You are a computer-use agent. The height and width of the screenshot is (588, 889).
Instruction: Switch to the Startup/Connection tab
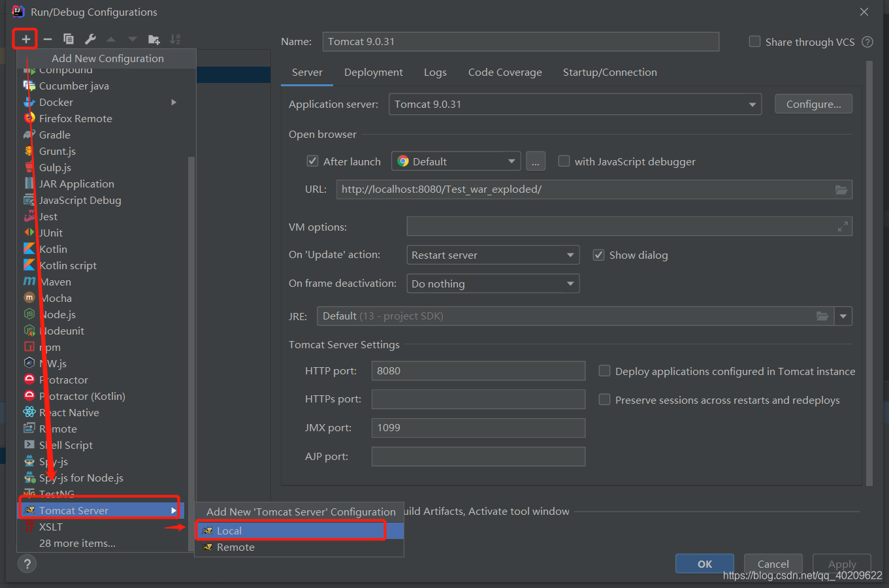(x=610, y=73)
